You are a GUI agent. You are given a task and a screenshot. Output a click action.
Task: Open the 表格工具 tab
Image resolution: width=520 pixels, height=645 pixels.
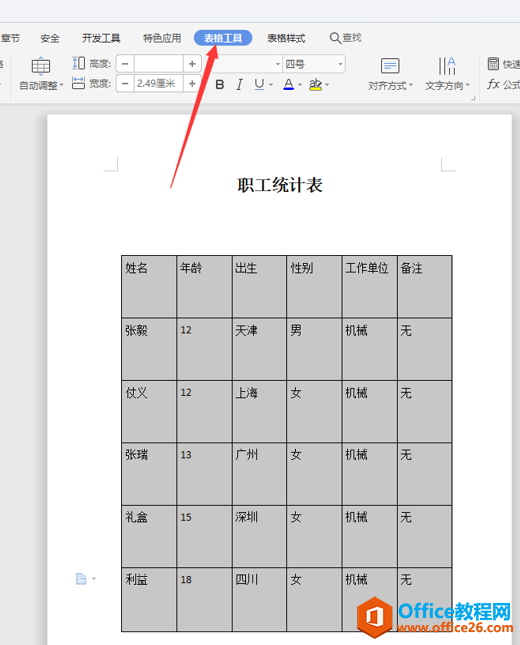click(x=223, y=38)
